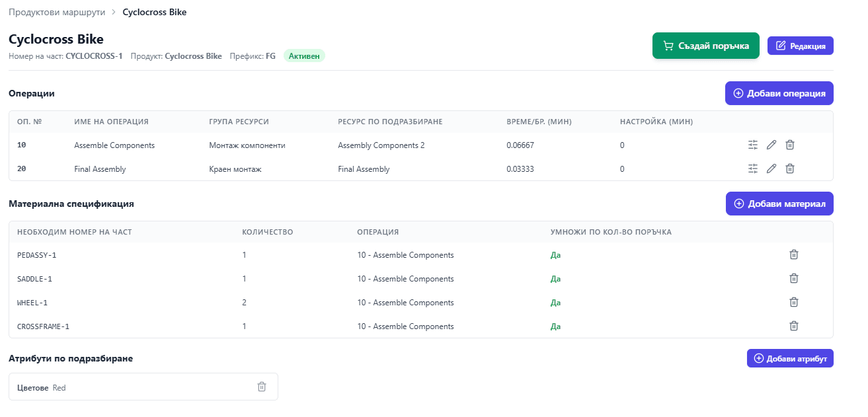Delete operation 10 using trash icon
868x417 pixels.
coord(789,145)
